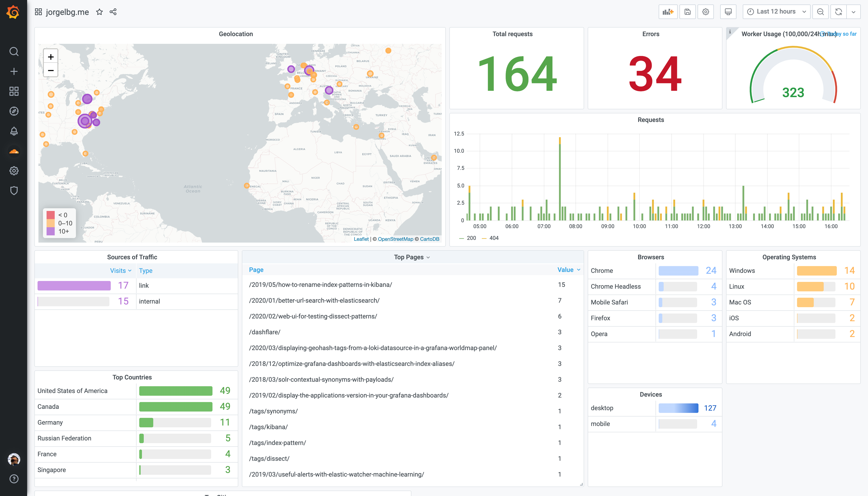This screenshot has height=496, width=868.
Task: Expand the refresh interval dropdown arrow
Action: [853, 12]
